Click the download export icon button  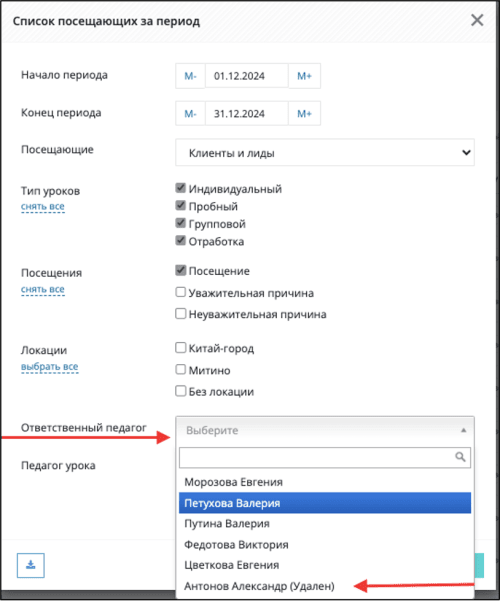[x=31, y=565]
